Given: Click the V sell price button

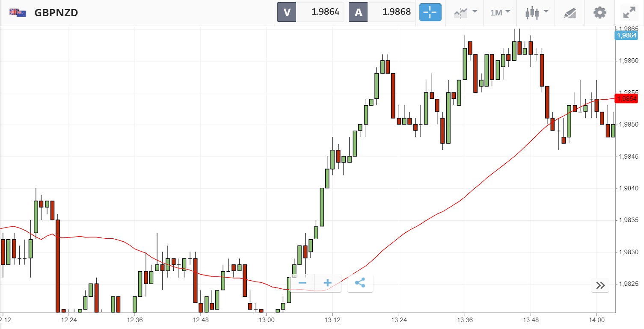Looking at the screenshot, I should [x=287, y=12].
